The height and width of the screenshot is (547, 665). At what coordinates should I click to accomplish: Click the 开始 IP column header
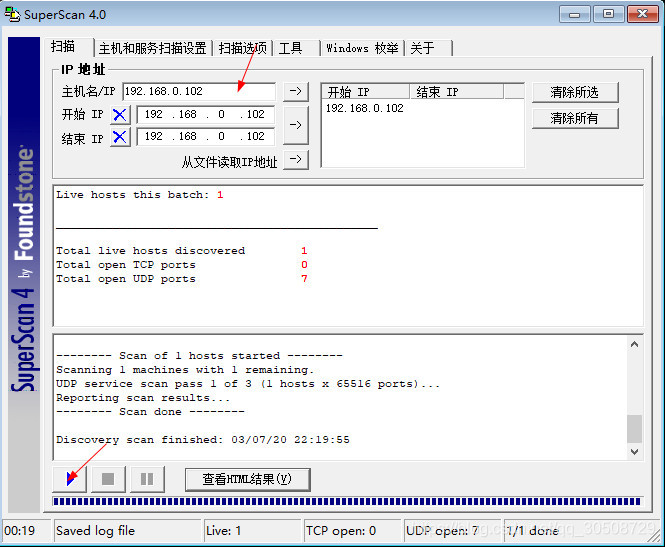[366, 92]
